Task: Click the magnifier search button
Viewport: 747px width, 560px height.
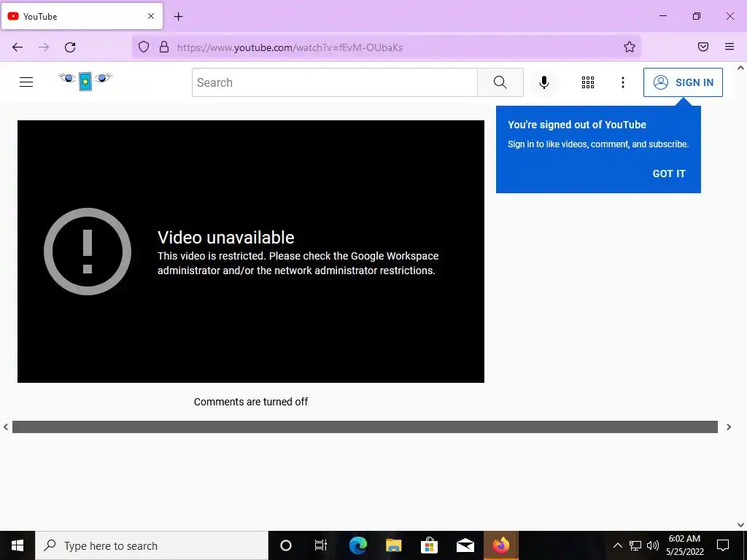Action: click(x=500, y=82)
